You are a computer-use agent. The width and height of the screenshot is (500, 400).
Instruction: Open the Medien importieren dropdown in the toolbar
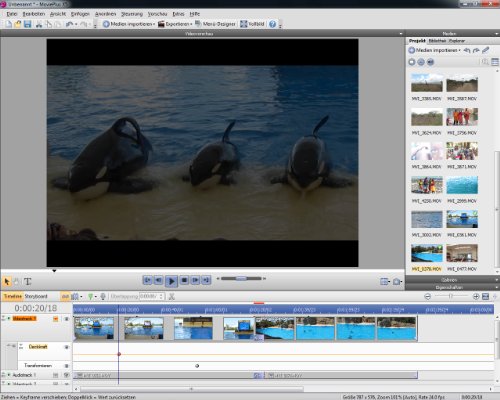tap(129, 24)
